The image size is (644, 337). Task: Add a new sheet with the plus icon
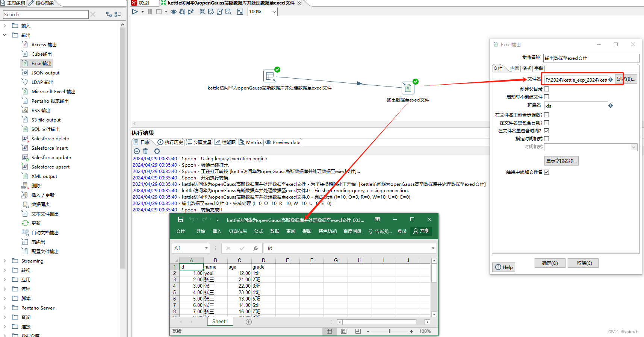(249, 322)
